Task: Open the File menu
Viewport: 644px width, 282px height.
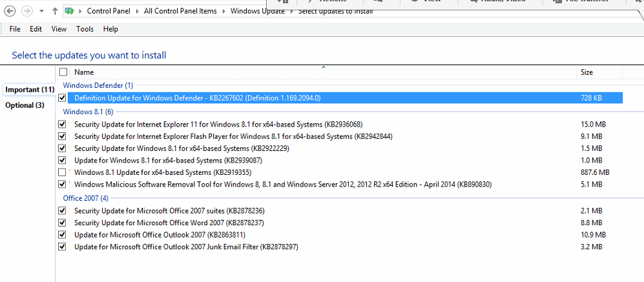Action: [15, 29]
